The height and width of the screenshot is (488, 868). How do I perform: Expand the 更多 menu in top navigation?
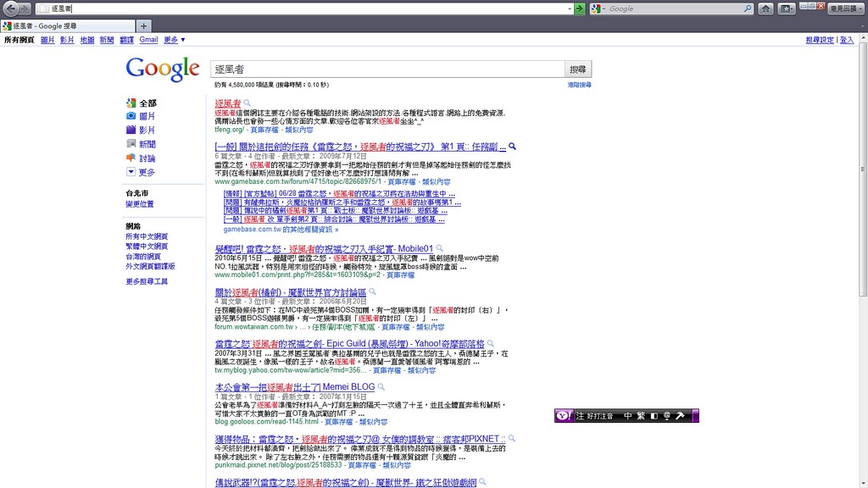coord(175,40)
